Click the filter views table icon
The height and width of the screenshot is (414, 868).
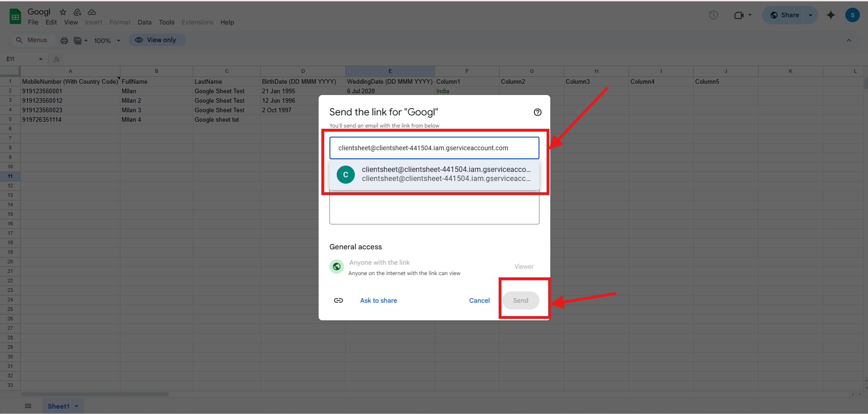coord(78,41)
